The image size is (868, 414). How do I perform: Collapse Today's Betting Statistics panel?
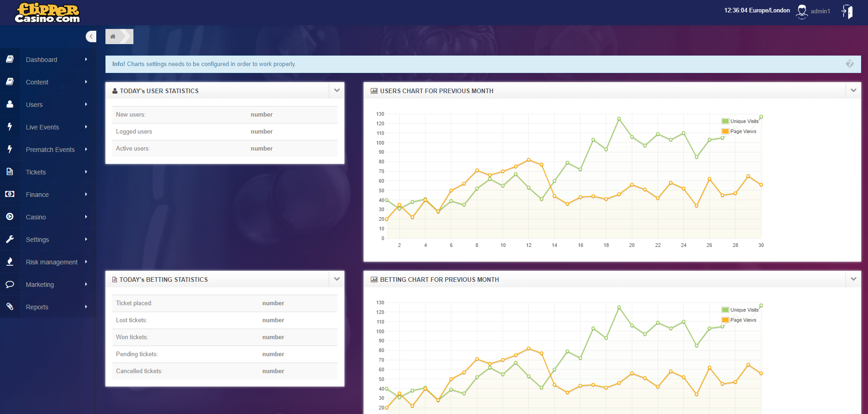[x=337, y=279]
